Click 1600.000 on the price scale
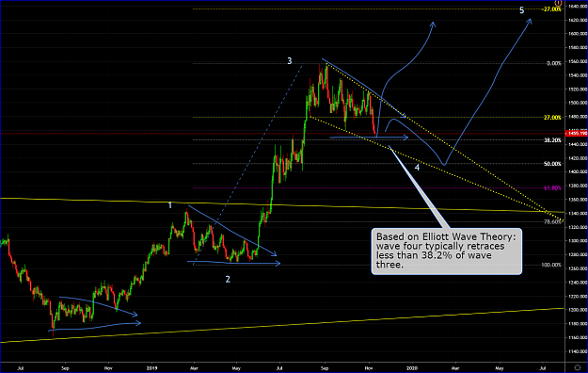 pos(578,34)
